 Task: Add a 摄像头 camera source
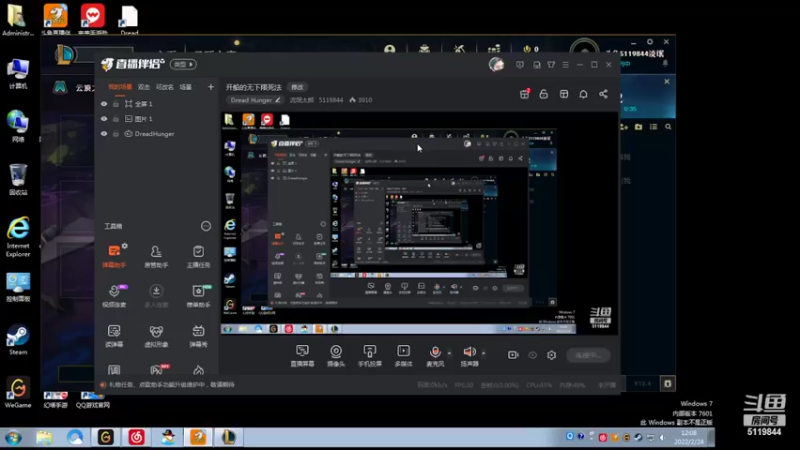tap(336, 356)
